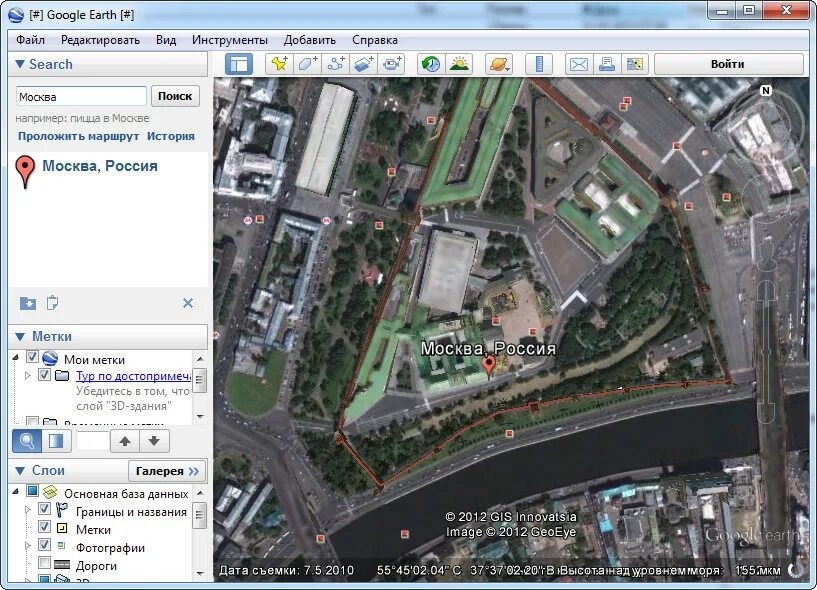This screenshot has height=590, width=817.
Task: Enable the Дороги layer checkbox
Action: tap(44, 562)
